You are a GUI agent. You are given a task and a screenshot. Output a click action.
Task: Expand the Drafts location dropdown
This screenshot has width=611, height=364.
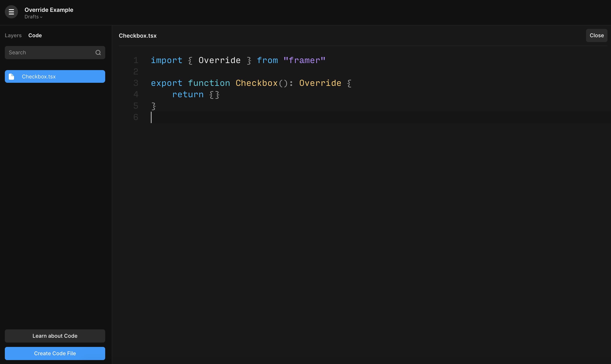point(33,17)
